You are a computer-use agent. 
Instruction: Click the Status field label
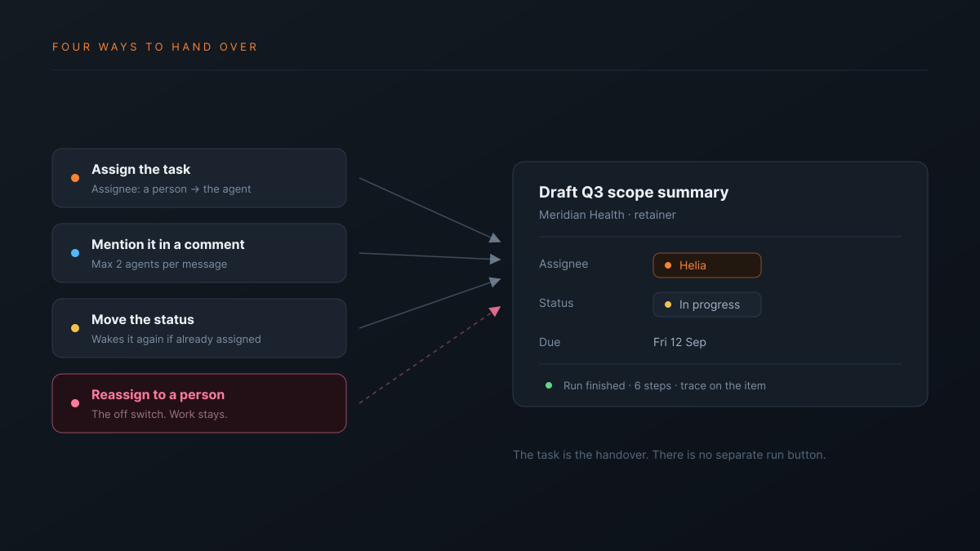click(x=556, y=303)
